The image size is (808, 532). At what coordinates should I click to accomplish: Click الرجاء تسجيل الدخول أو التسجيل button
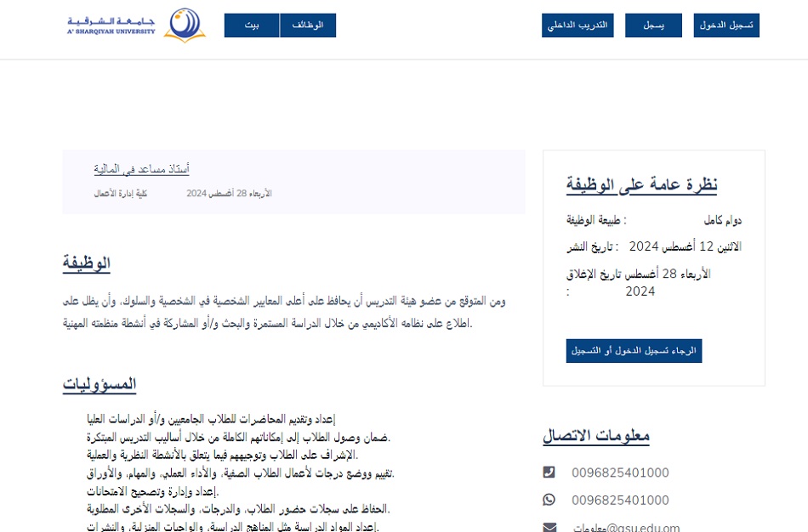coord(634,351)
